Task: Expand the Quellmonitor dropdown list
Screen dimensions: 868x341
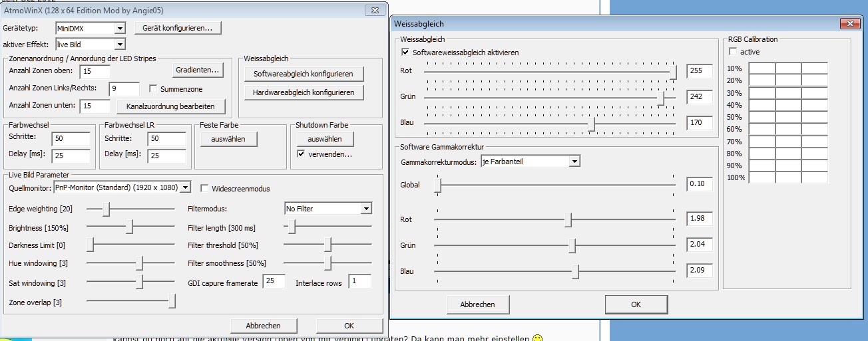Action: [185, 187]
